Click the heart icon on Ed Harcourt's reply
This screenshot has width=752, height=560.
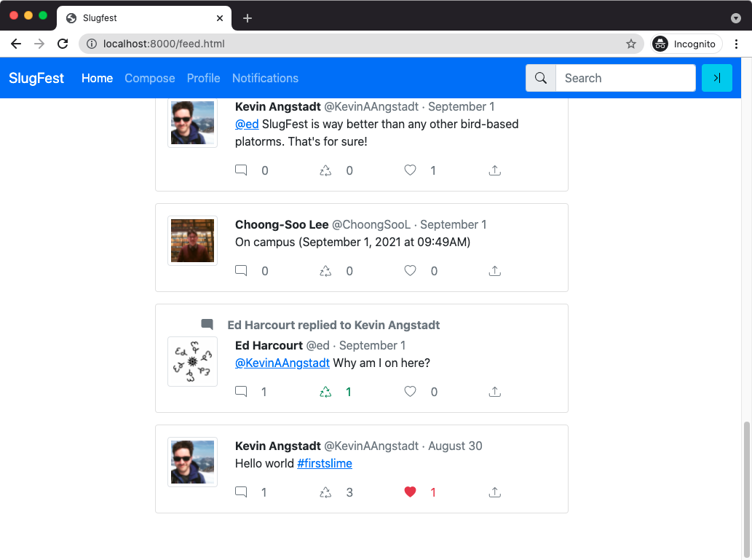tap(410, 392)
